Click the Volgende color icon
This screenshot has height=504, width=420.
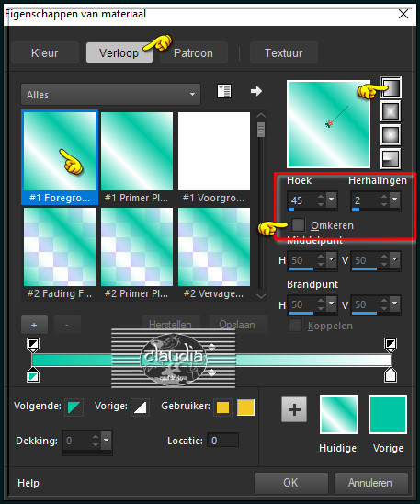pyautogui.click(x=74, y=407)
